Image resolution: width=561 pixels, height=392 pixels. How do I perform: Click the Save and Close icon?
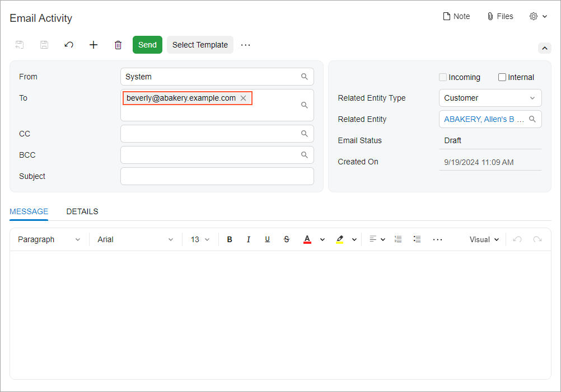20,45
